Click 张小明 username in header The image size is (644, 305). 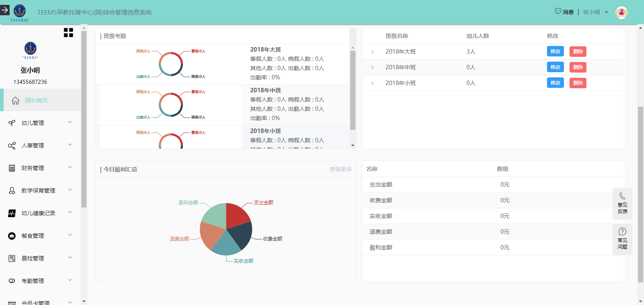tap(591, 12)
